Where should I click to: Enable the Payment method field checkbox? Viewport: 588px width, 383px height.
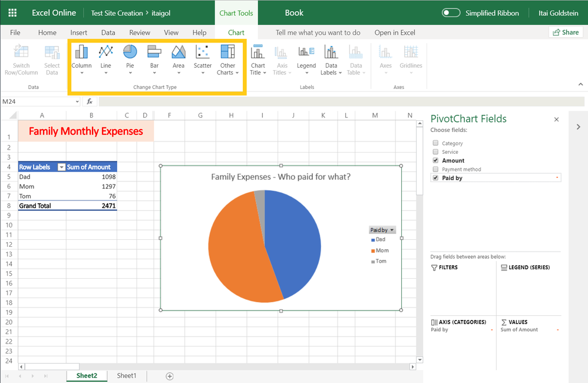[x=435, y=169]
